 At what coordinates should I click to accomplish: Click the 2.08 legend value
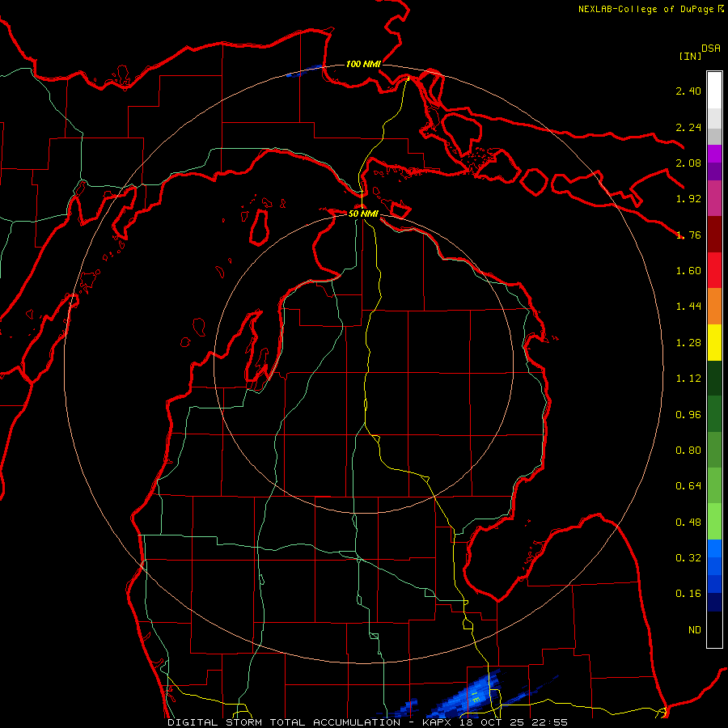click(x=688, y=163)
